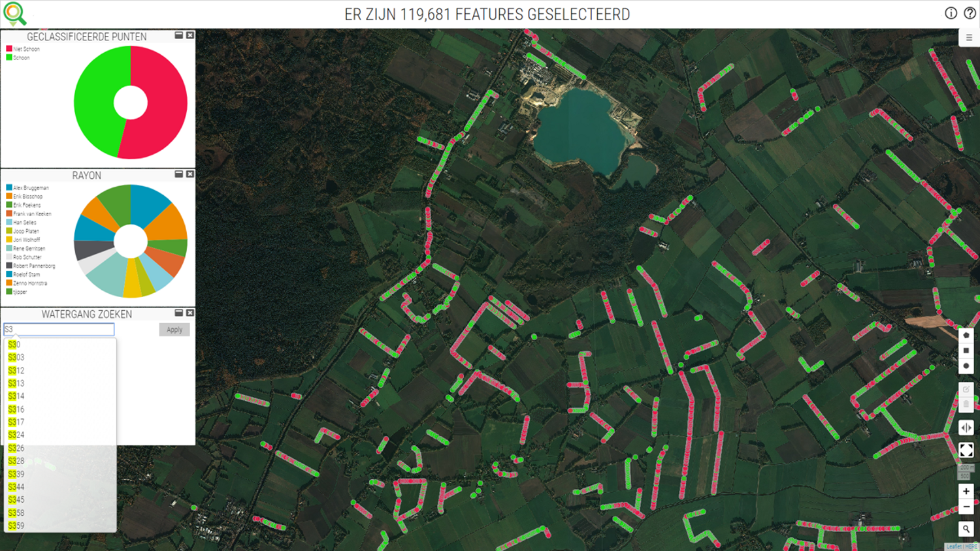Toggle Schoon legend entry
980x551 pixels.
[x=21, y=57]
